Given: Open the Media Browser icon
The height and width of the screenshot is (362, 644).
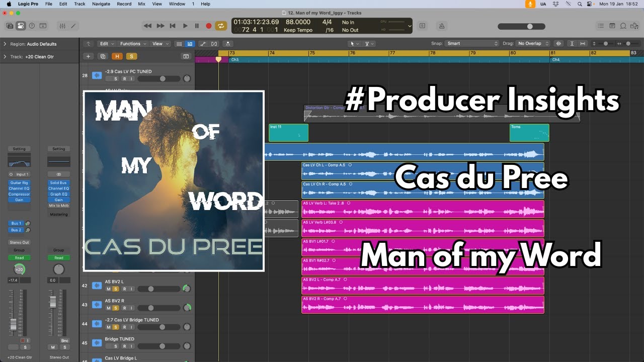Looking at the screenshot, I should click(635, 26).
